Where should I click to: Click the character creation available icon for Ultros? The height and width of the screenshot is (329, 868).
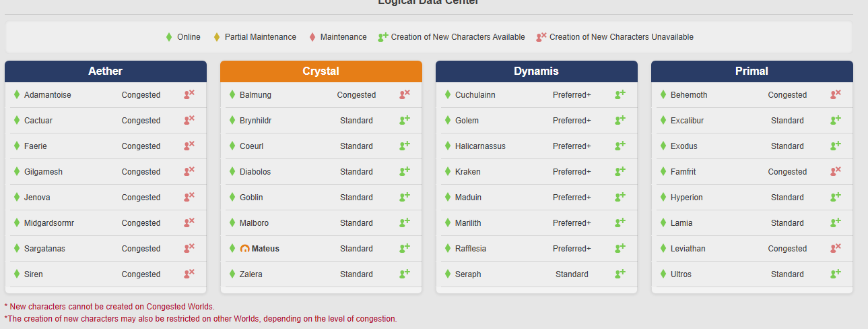[x=836, y=274]
